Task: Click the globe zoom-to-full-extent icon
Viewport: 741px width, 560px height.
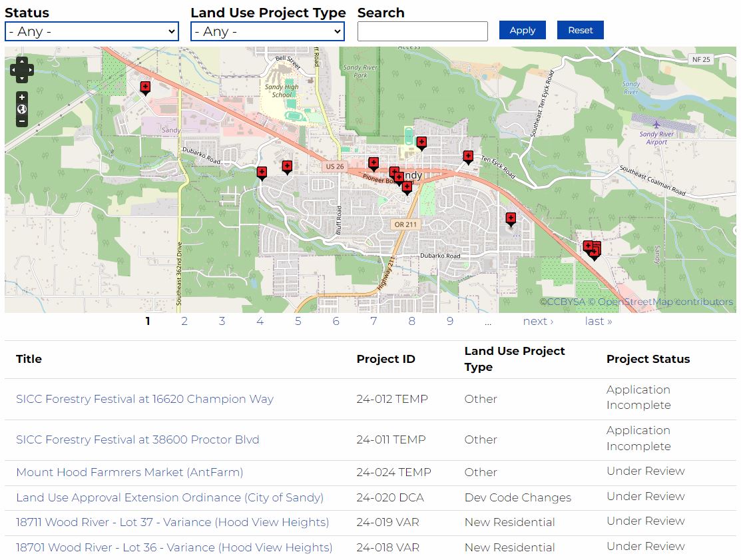Action: click(x=22, y=109)
